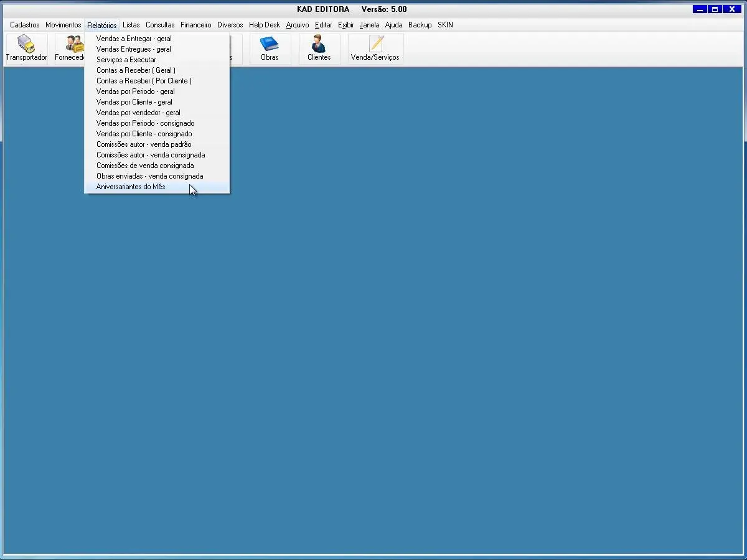The image size is (747, 560).
Task: Open Comissões autor - venda padrão
Action: (144, 144)
